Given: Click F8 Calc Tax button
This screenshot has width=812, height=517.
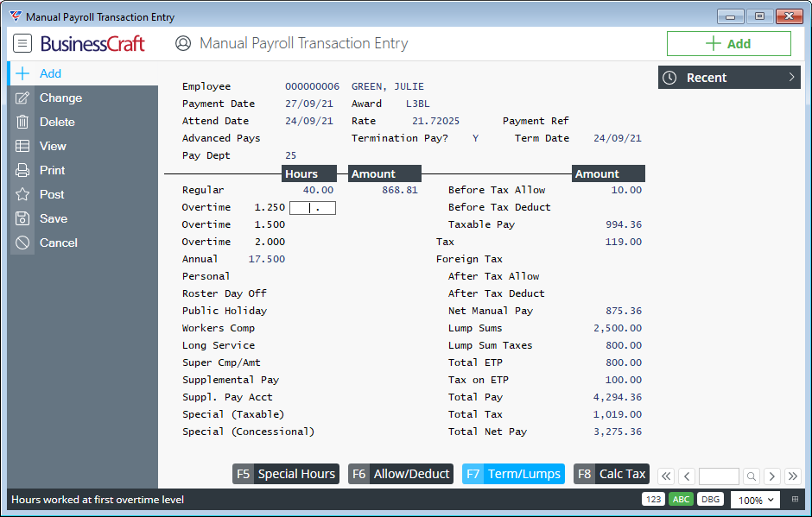Looking at the screenshot, I should 612,474.
